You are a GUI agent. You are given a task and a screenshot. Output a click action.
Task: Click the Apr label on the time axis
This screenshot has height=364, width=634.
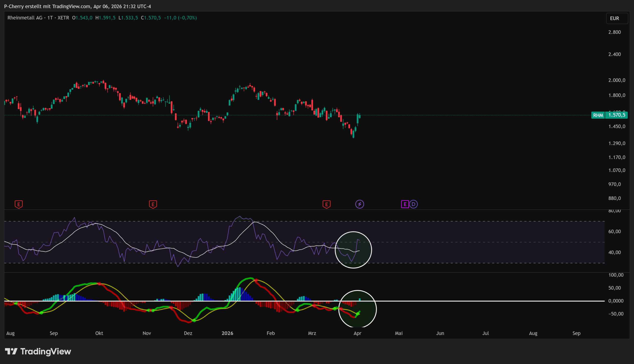click(x=357, y=333)
